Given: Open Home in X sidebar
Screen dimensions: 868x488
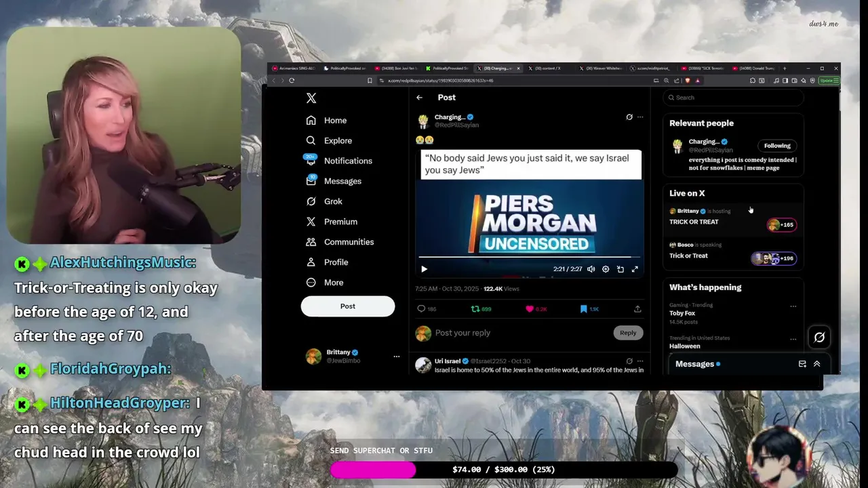Looking at the screenshot, I should pyautogui.click(x=326, y=120).
